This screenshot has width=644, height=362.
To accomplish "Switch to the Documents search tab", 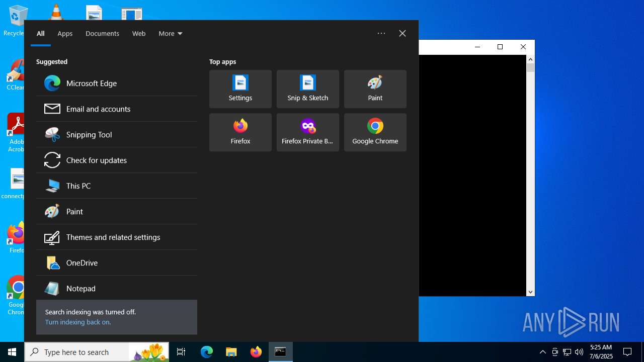I will coord(102,34).
